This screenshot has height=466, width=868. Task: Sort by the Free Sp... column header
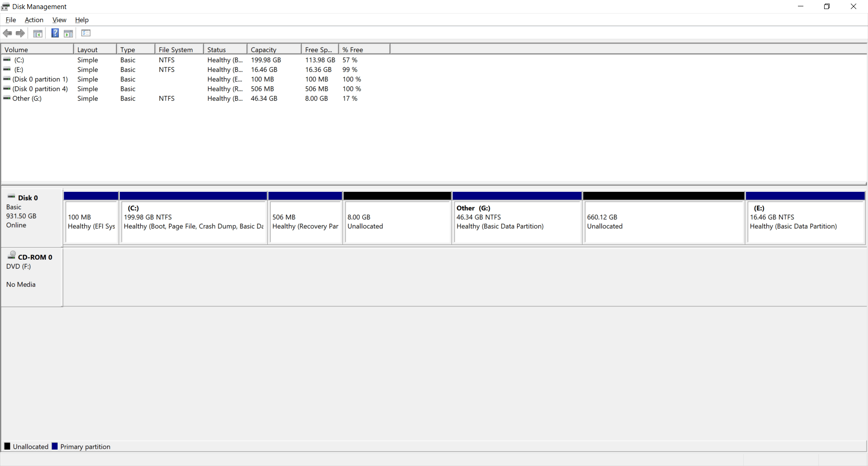tap(320, 49)
